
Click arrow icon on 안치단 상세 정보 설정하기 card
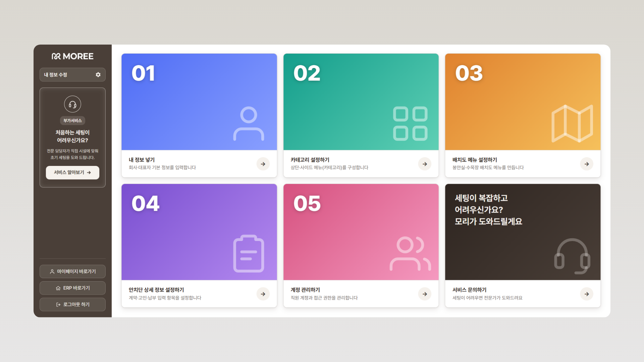click(263, 294)
